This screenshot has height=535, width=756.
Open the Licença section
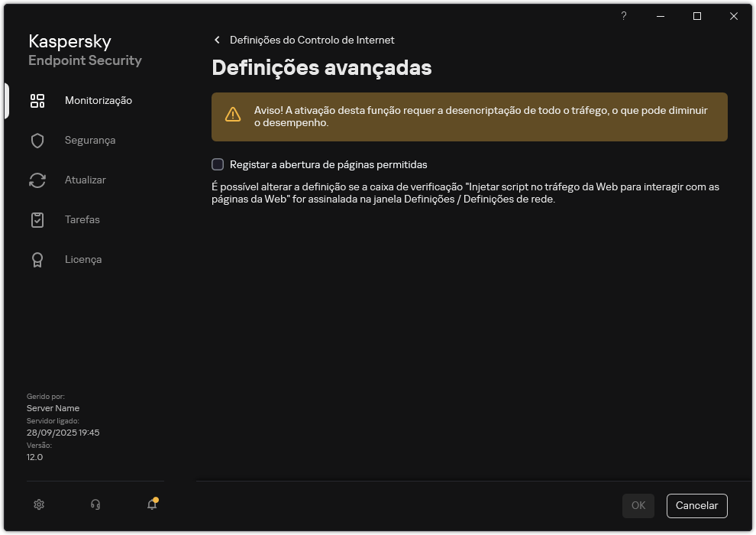[82, 259]
